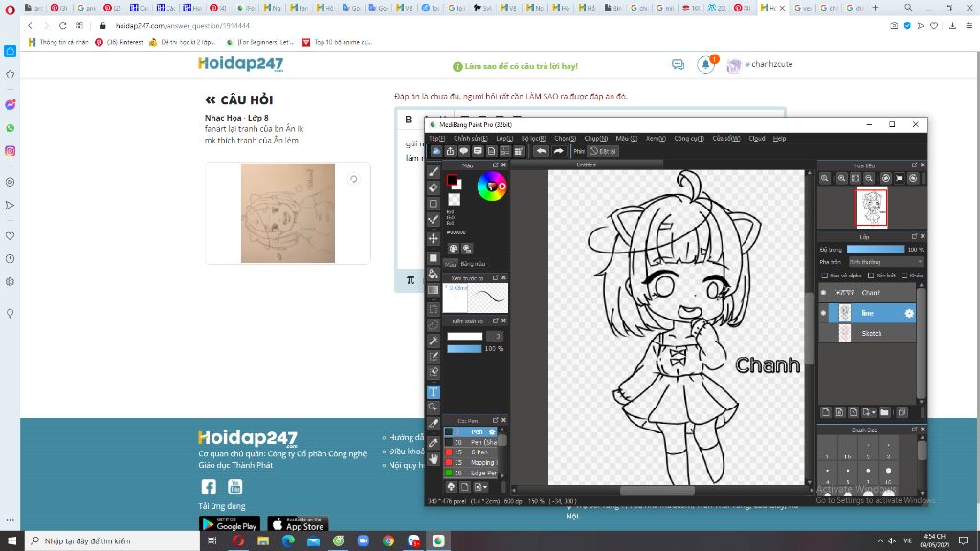Adjust the brush opacity 100% slider

(464, 348)
